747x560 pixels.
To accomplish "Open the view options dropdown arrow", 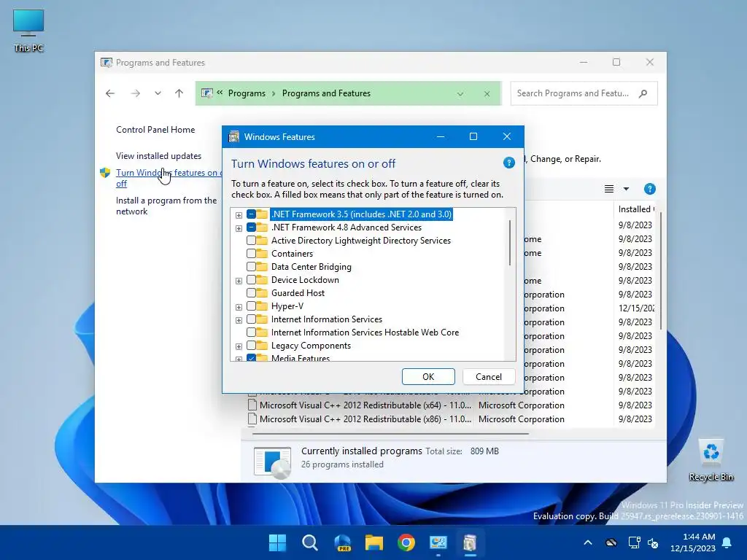I will pos(626,189).
